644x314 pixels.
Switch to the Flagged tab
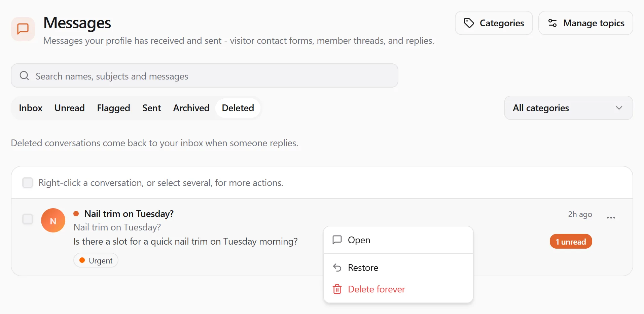113,108
